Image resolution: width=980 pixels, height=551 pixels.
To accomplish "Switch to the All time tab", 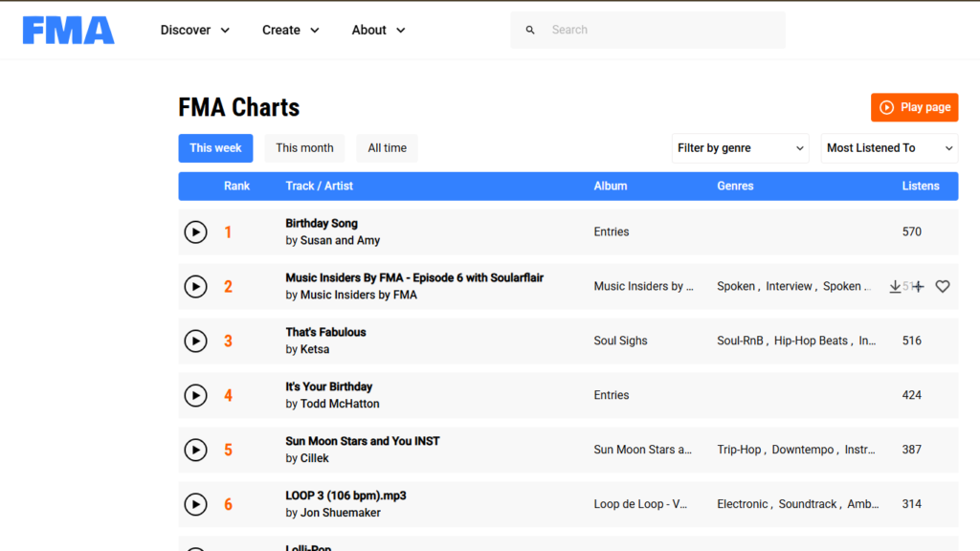I will 387,148.
